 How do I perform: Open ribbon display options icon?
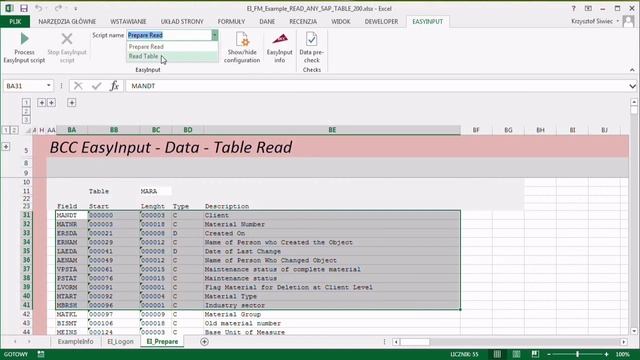point(588,8)
